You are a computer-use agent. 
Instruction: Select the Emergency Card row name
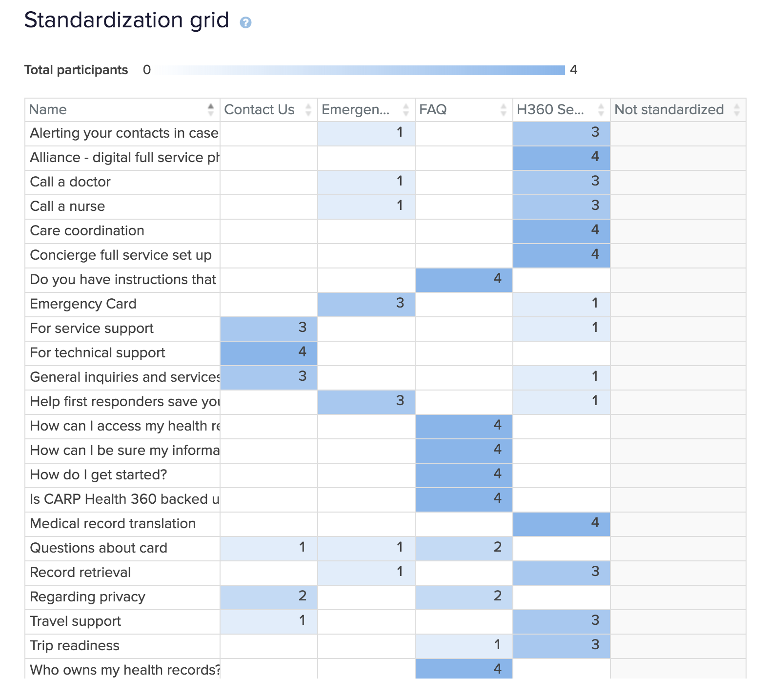click(x=83, y=304)
